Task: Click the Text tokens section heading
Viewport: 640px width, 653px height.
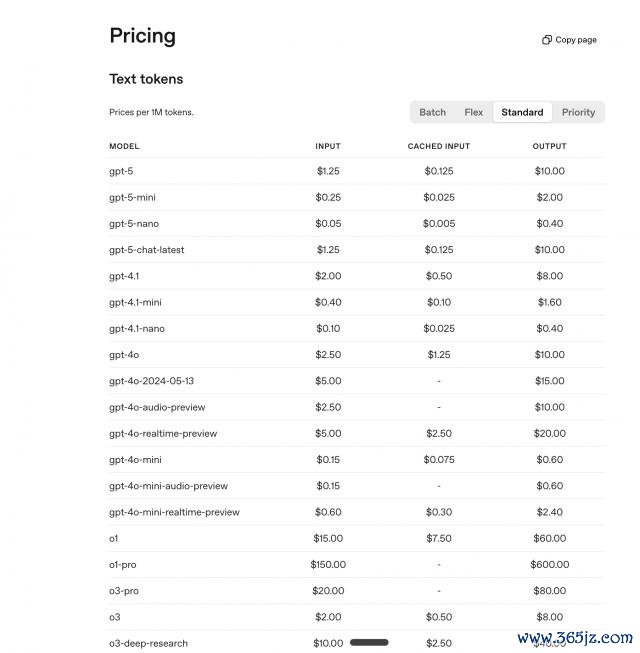Action: tap(146, 79)
